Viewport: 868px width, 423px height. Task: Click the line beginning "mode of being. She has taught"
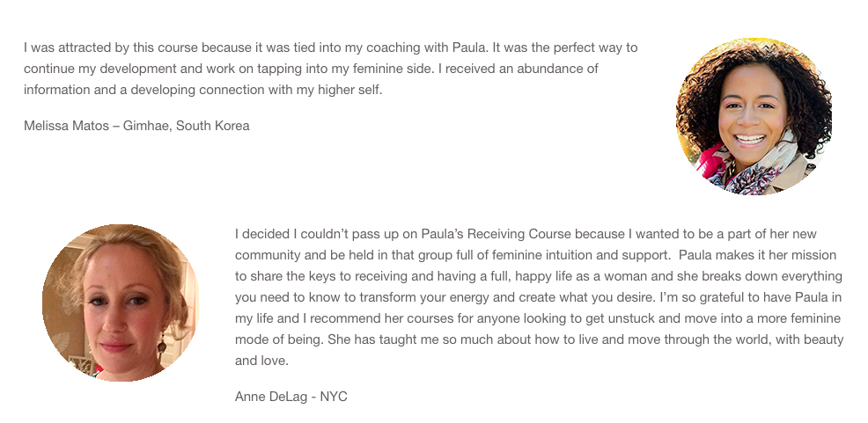coord(539,339)
